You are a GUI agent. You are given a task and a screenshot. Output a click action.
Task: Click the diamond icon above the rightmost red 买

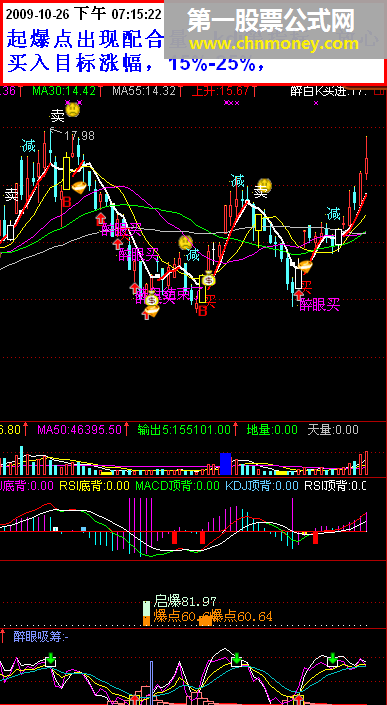305,267
